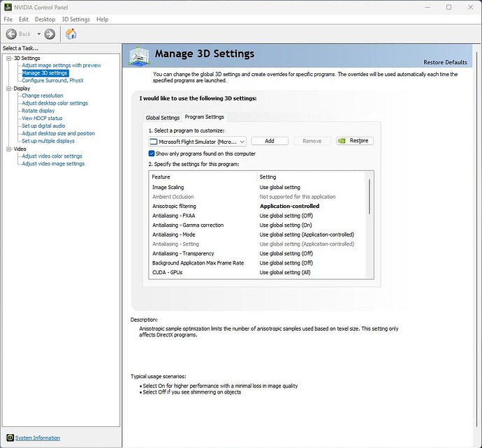
Task: Click the Back arrow navigation icon
Action: [x=11, y=33]
